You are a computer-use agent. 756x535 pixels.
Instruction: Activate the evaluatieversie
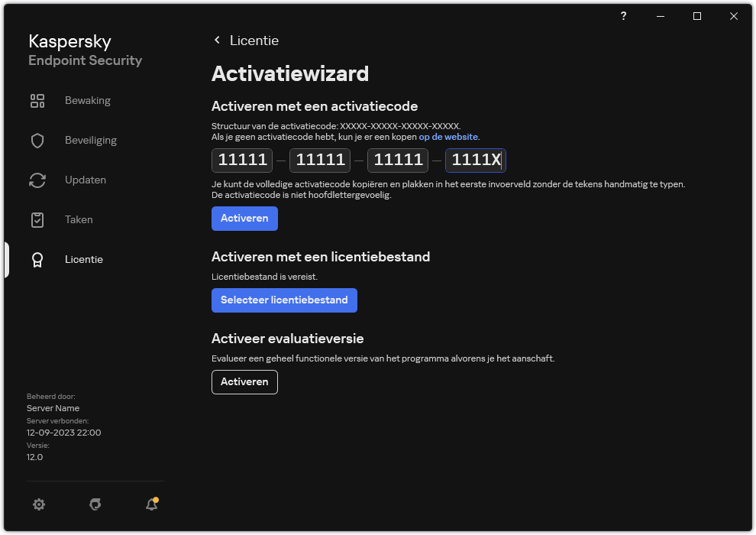click(244, 381)
